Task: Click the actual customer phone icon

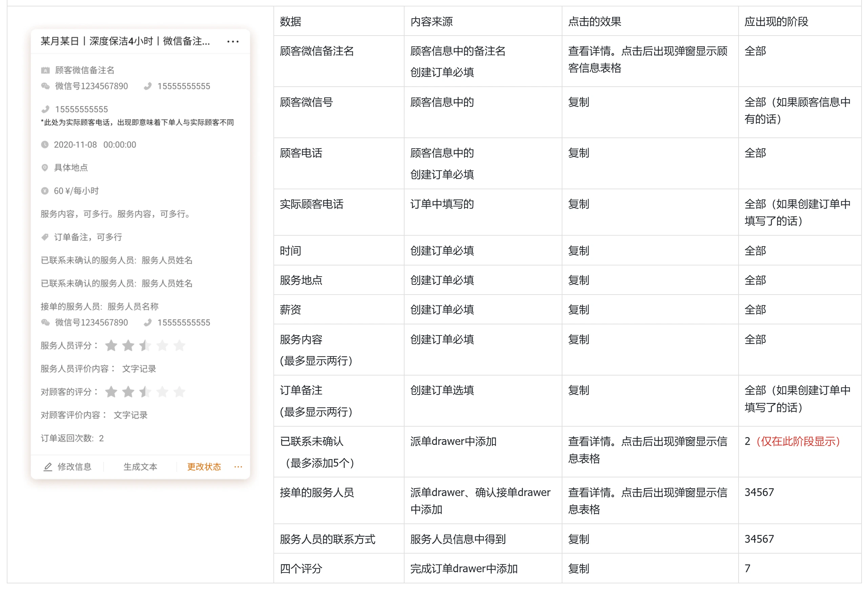Action: click(45, 109)
